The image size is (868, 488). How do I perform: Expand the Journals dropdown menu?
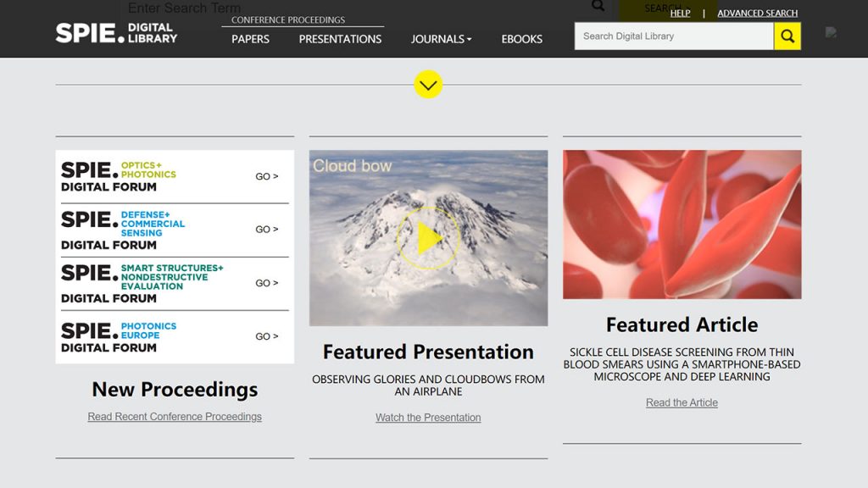click(x=441, y=39)
